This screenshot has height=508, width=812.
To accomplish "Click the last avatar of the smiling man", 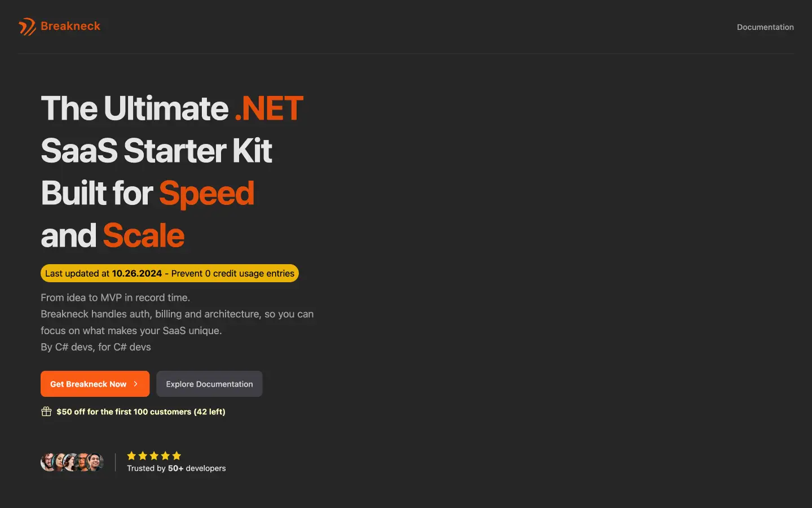I will click(95, 462).
